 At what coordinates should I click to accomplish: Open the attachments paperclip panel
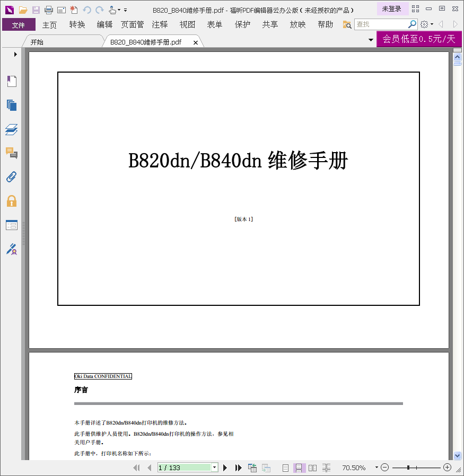click(12, 177)
